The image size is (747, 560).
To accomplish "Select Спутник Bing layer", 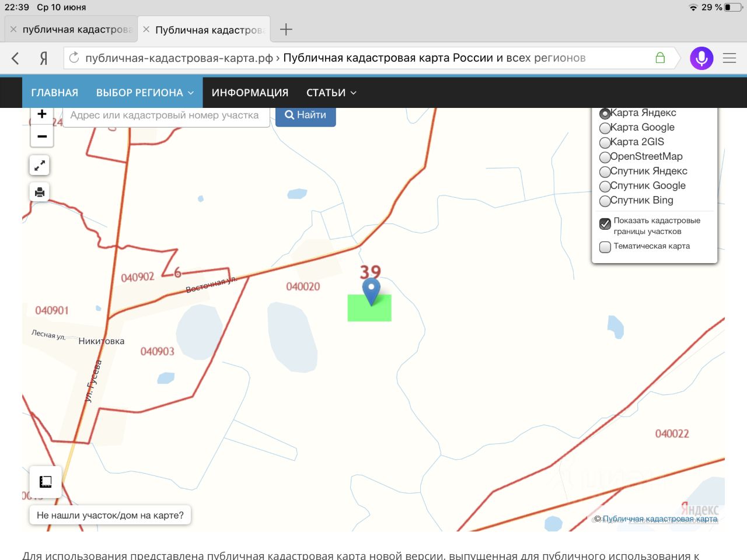I will coord(605,201).
